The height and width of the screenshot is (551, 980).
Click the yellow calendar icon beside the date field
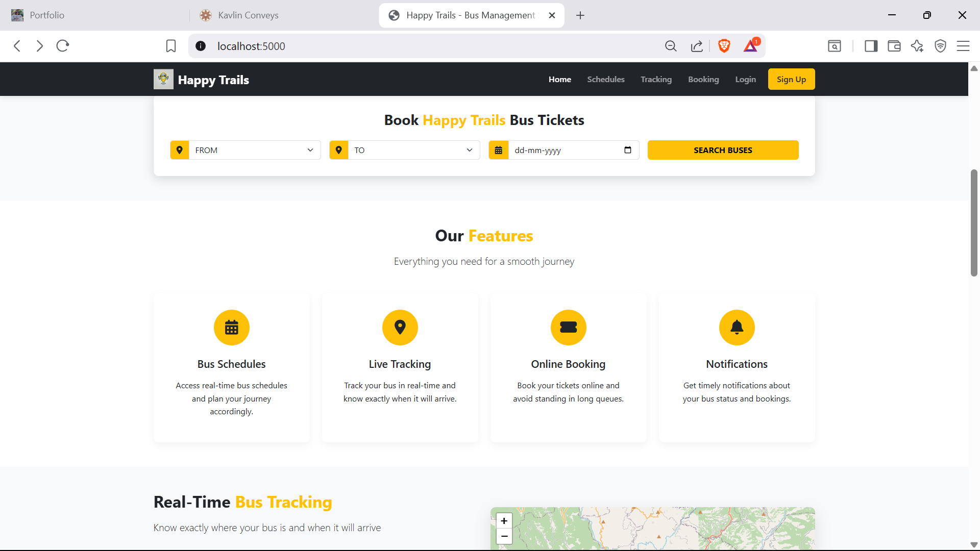tap(499, 150)
